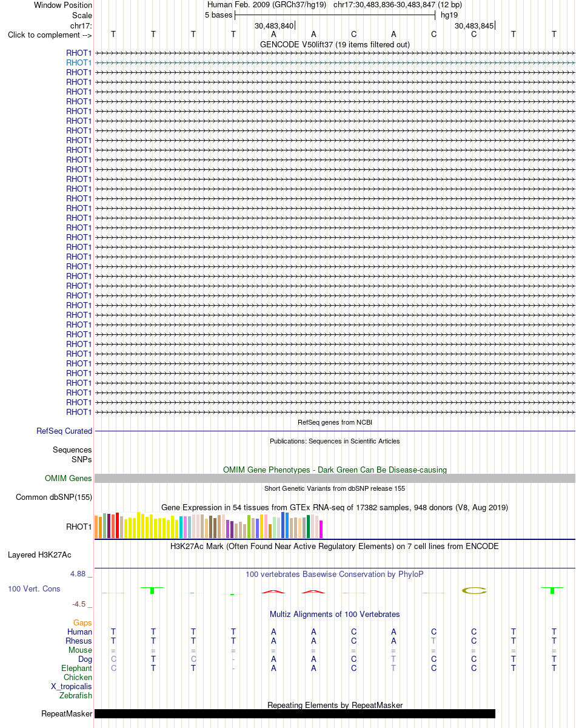The height and width of the screenshot is (728, 576).
Task: Click the 4.88 upper conservation scale value
Action: tap(79, 573)
